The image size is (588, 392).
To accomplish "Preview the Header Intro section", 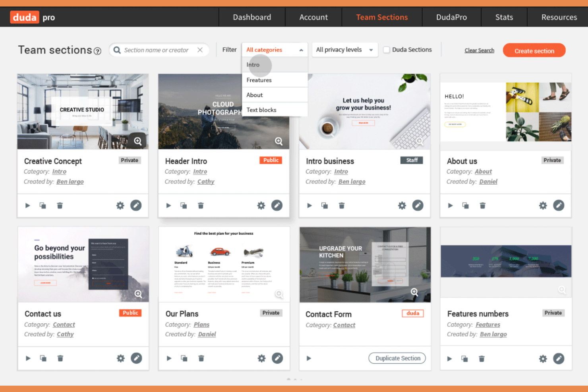I will tap(168, 206).
